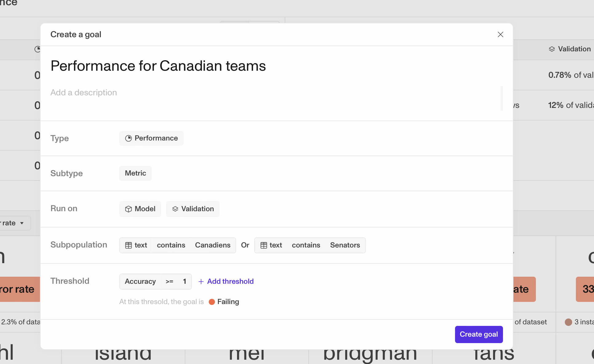Edit the threshold value 1
This screenshot has height=364, width=594.
coord(184,282)
